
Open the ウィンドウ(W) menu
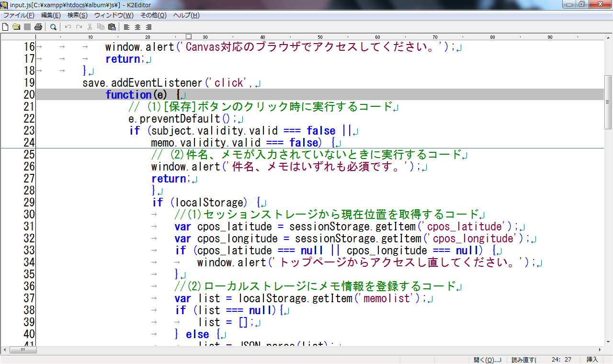[x=114, y=15]
